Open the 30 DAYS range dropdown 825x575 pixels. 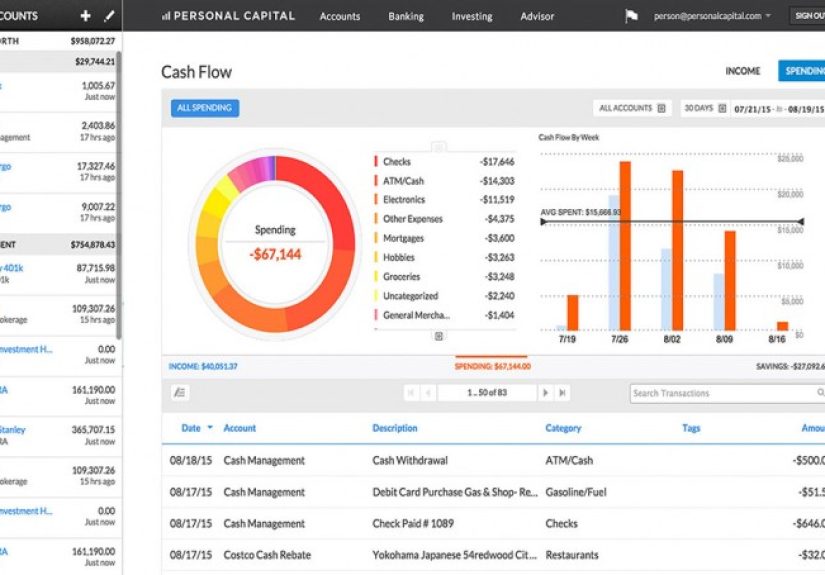point(705,108)
